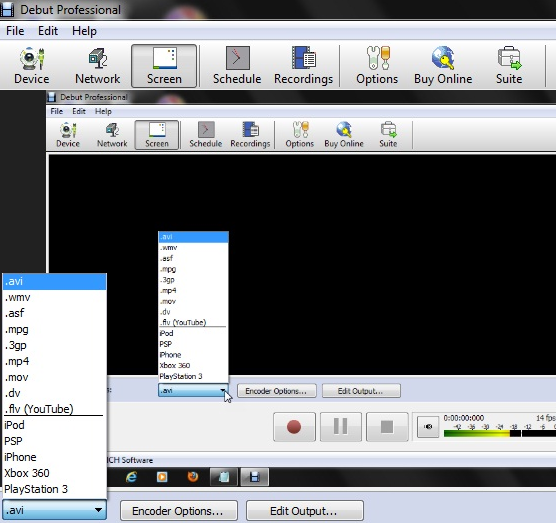The width and height of the screenshot is (556, 523).
Task: Expand the small .avi format combo box
Action: pyautogui.click(x=193, y=390)
